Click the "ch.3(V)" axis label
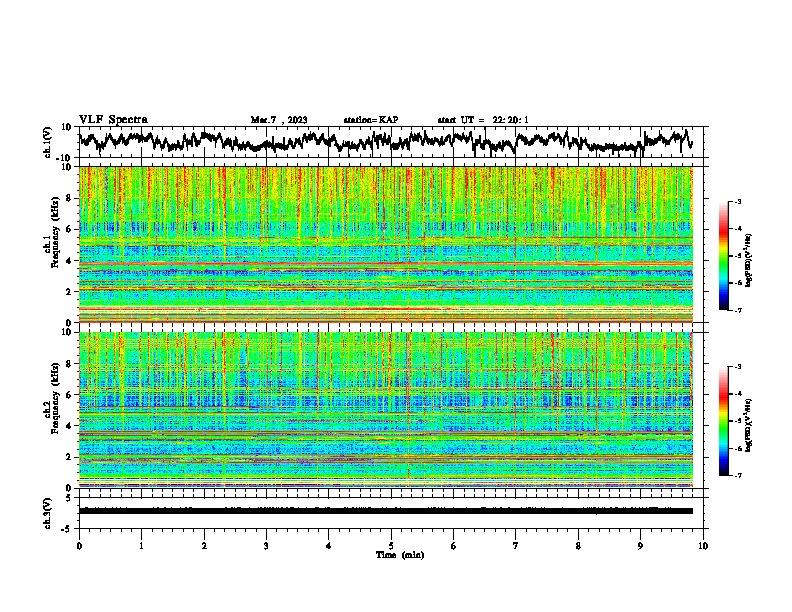 pos(48,513)
